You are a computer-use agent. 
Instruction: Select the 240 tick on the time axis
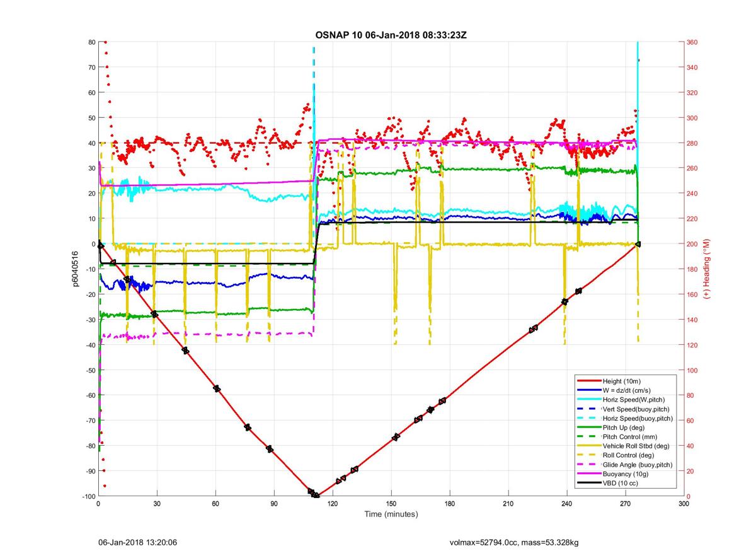[567, 504]
